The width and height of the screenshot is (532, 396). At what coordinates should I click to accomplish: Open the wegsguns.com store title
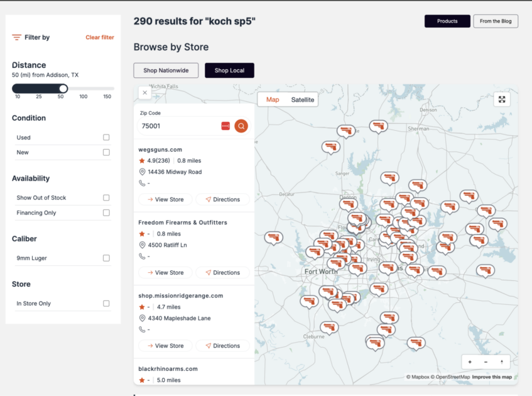click(x=160, y=150)
